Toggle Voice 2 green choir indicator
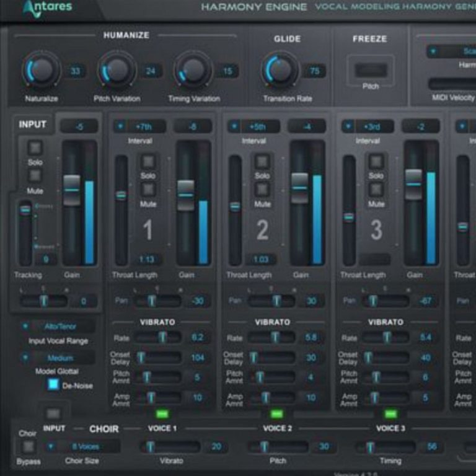The height and width of the screenshot is (476, 476). point(276,413)
